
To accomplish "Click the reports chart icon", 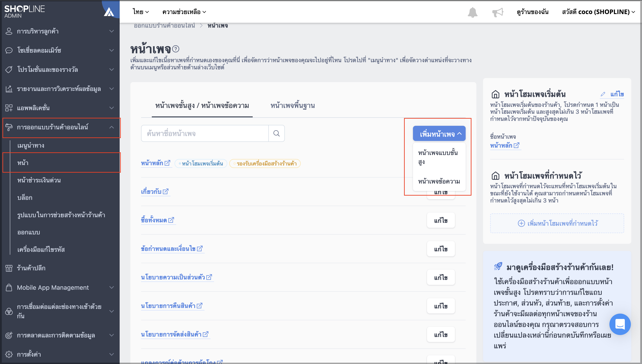I will click(x=9, y=89).
